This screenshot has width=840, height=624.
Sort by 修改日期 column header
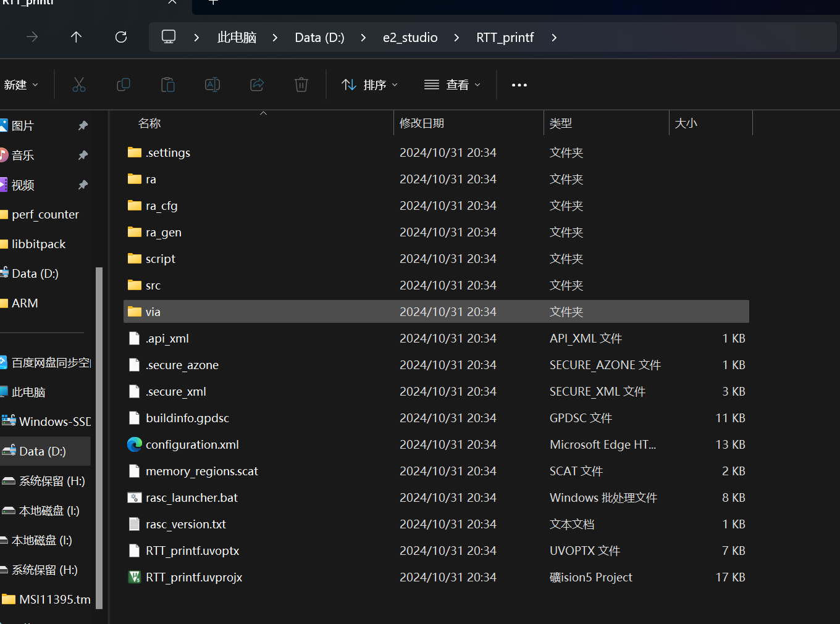coord(422,123)
